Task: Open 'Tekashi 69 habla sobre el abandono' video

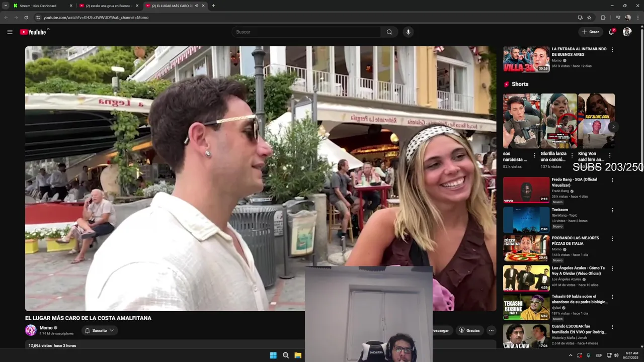Action: point(580,299)
